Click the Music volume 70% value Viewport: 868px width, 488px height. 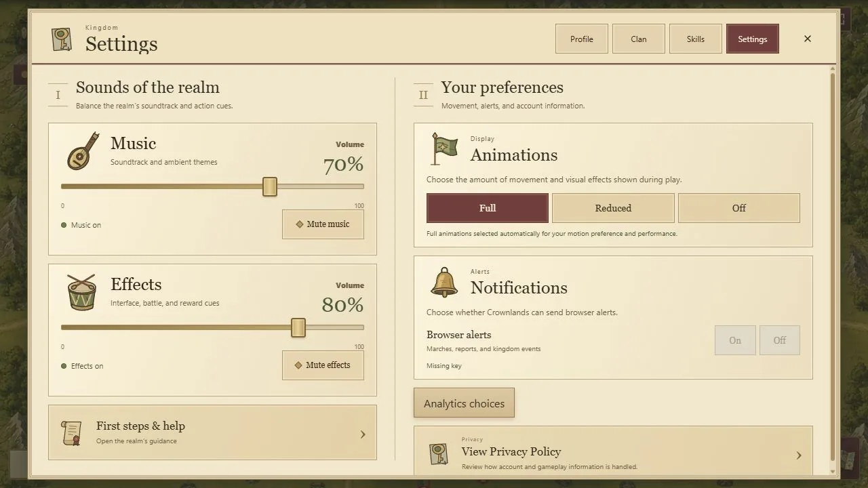(343, 165)
